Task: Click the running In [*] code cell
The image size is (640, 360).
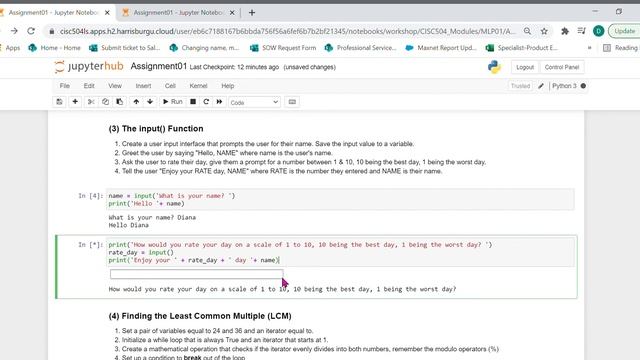Action: (x=340, y=252)
